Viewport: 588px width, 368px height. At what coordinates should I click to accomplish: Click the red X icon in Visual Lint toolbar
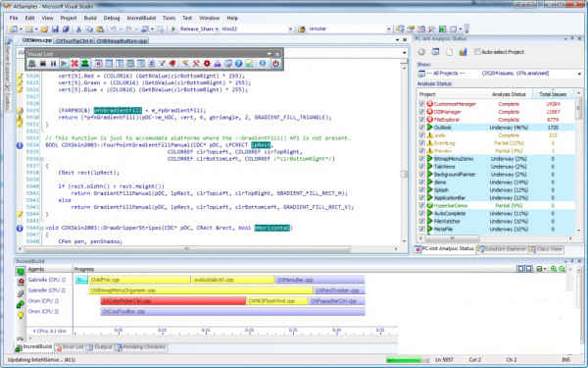[x=74, y=64]
